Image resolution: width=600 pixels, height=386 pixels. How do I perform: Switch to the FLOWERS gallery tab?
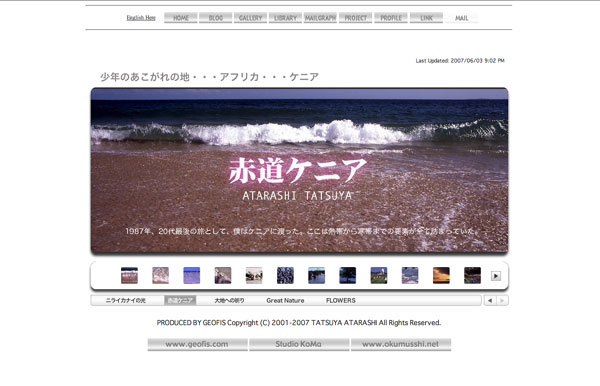[x=341, y=301]
